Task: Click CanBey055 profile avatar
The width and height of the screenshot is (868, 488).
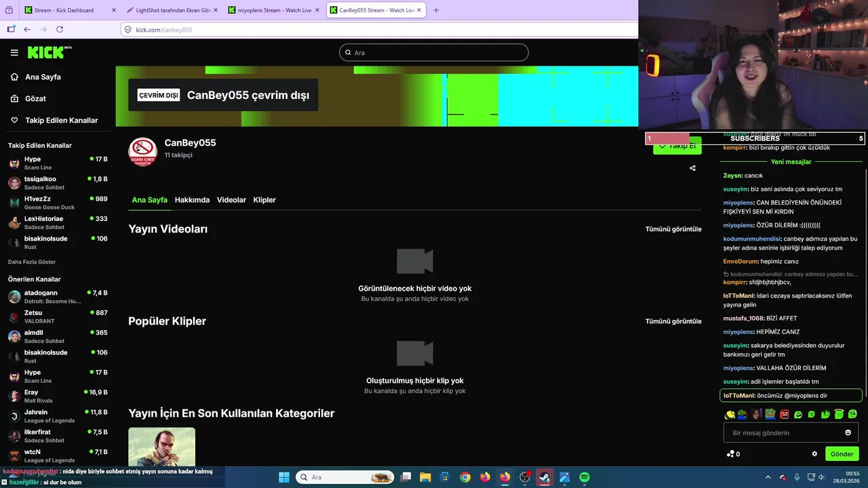Action: point(142,151)
